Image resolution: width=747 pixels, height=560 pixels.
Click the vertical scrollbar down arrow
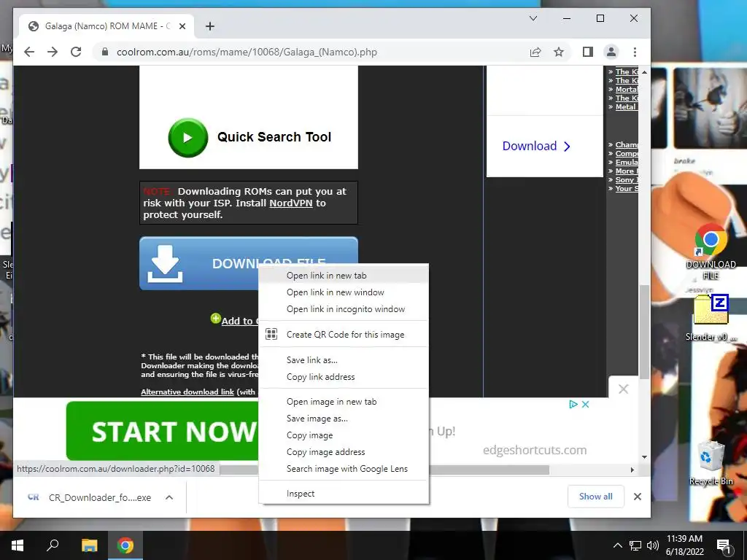[645, 457]
